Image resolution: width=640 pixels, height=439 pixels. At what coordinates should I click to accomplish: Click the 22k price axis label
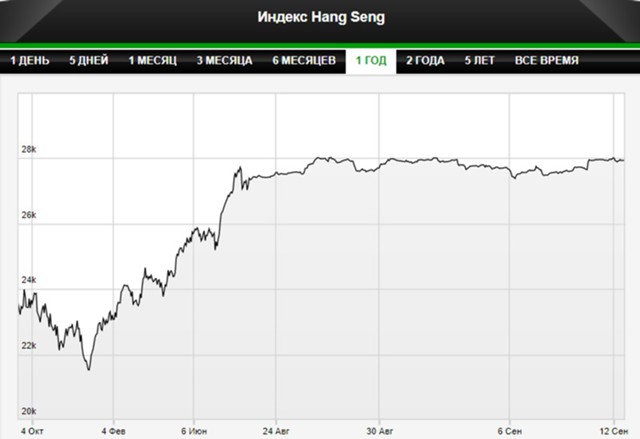coord(29,346)
